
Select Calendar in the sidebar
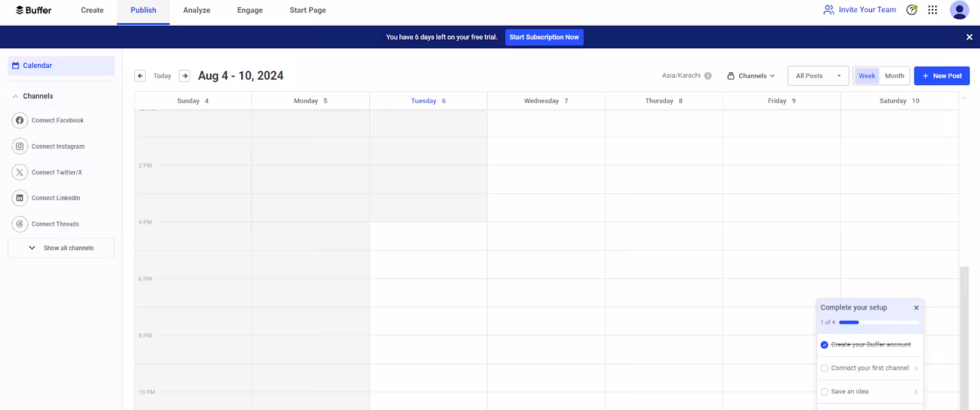[x=61, y=65]
